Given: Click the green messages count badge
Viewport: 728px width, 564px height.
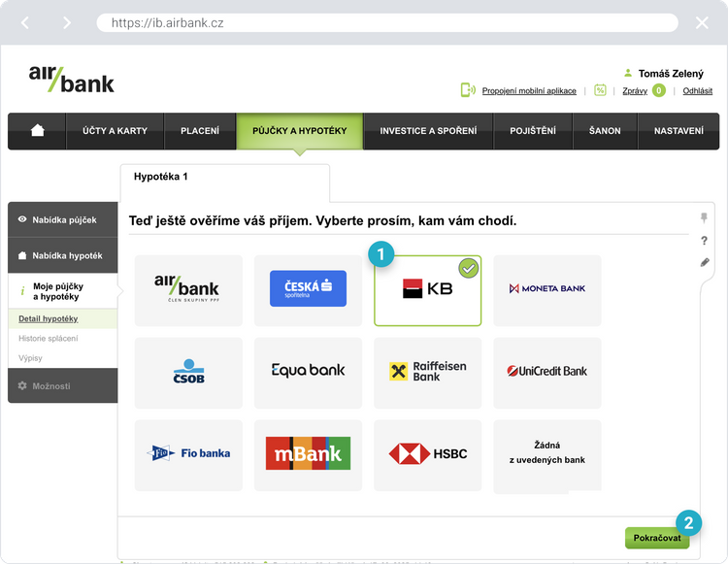Looking at the screenshot, I should pos(659,90).
